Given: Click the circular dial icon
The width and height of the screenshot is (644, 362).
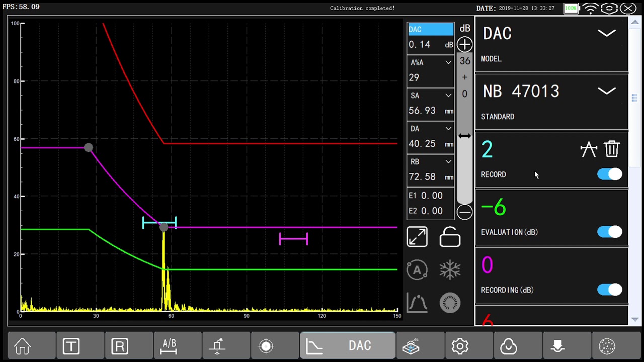Looking at the screenshot, I should [450, 303].
